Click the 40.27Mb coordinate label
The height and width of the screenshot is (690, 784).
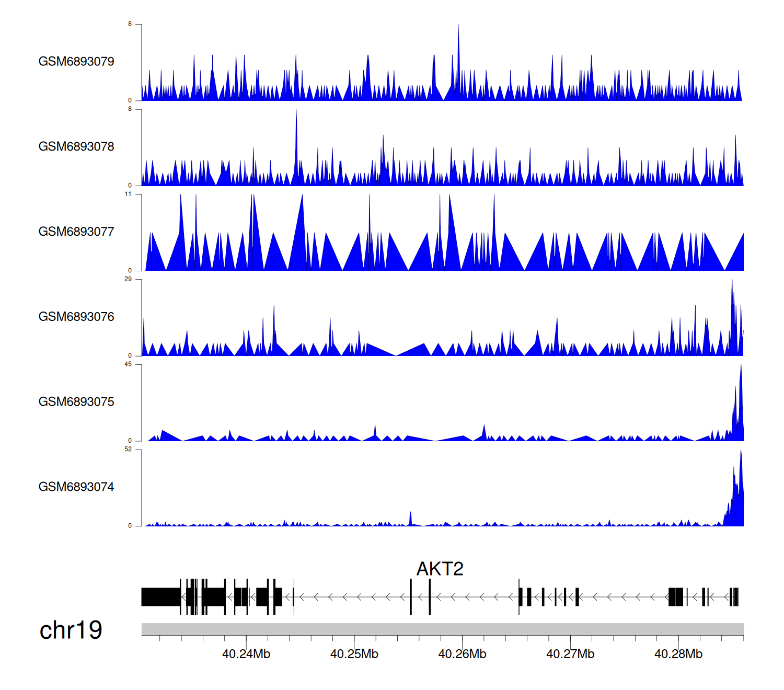pos(570,654)
